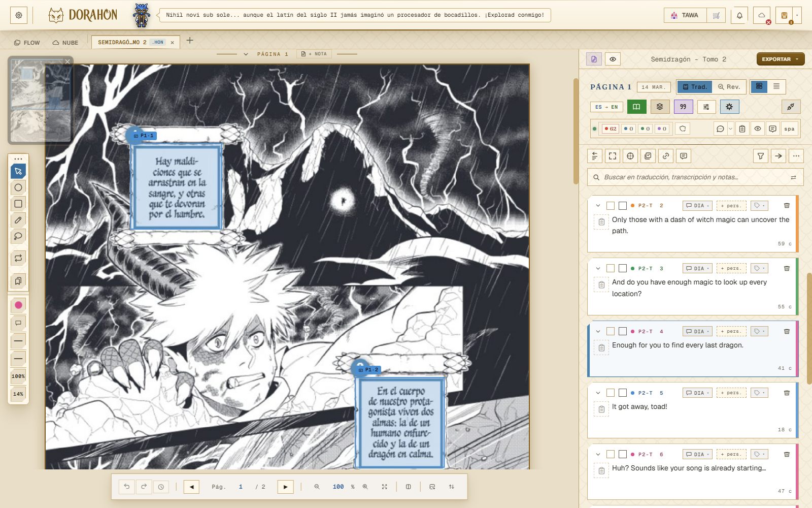This screenshot has width=812, height=508.
Task: Switch to compact list view toggle
Action: point(776,86)
